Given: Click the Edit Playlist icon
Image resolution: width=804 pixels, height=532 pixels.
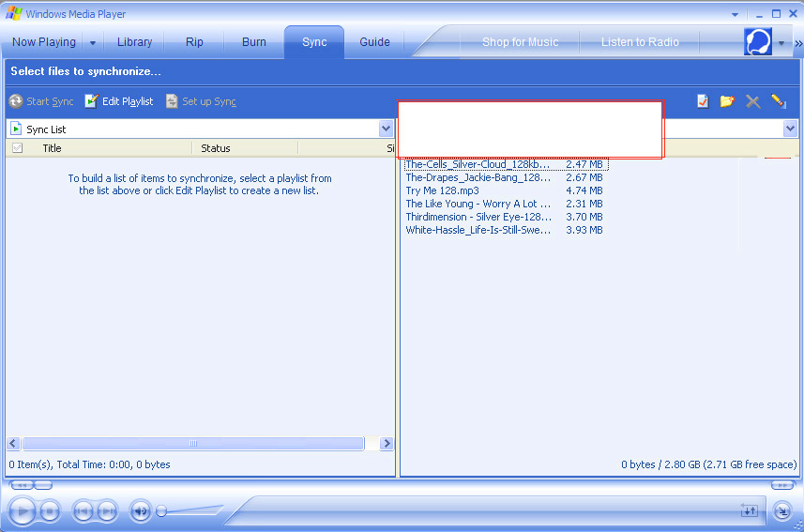Looking at the screenshot, I should tap(91, 101).
